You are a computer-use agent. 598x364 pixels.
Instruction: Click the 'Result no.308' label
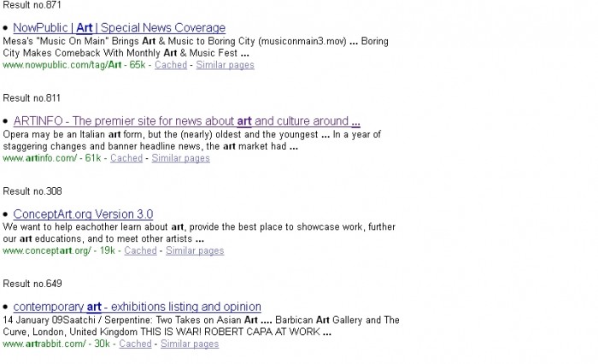click(x=32, y=191)
